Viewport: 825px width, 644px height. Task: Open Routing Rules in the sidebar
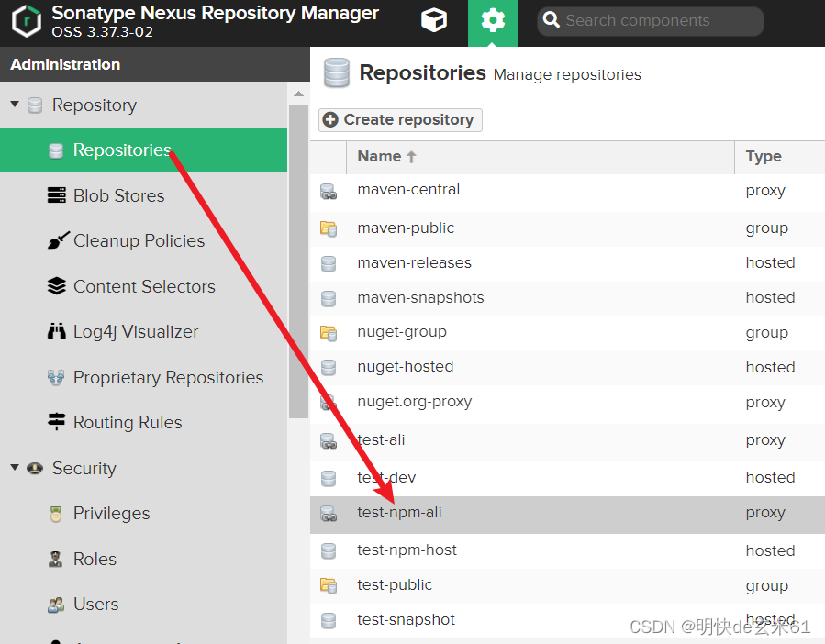[x=144, y=422]
